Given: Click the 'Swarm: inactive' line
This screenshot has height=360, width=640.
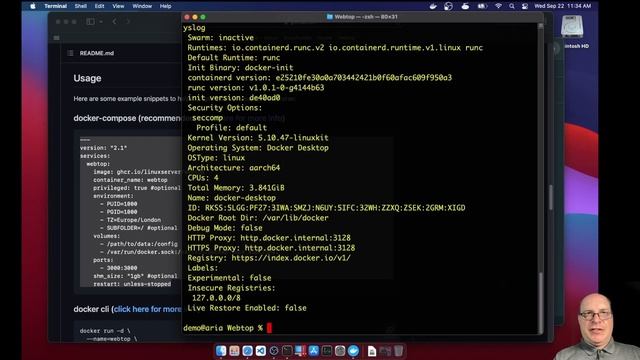Looking at the screenshot, I should point(220,38).
